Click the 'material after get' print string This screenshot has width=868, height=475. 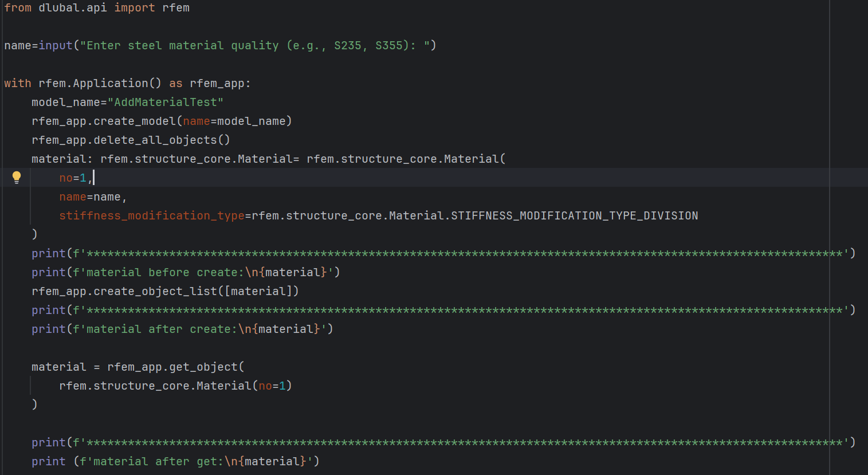click(x=158, y=461)
